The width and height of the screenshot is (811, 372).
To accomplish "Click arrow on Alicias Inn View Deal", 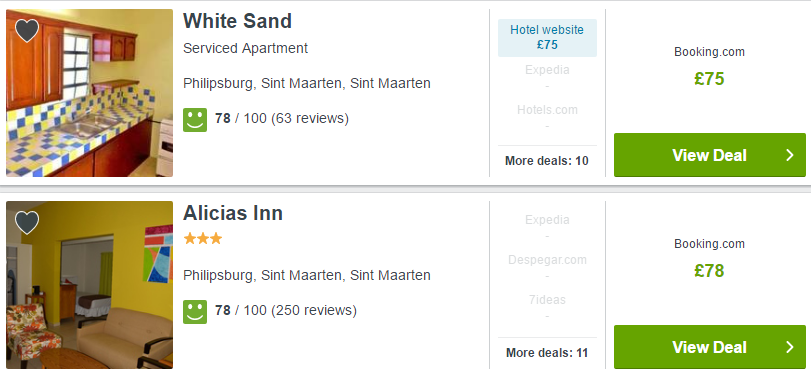I will click(789, 347).
